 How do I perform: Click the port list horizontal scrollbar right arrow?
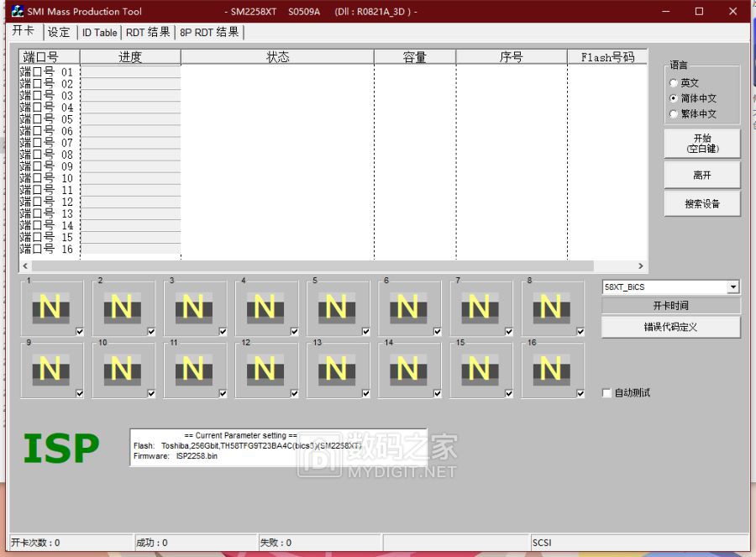pyautogui.click(x=641, y=266)
